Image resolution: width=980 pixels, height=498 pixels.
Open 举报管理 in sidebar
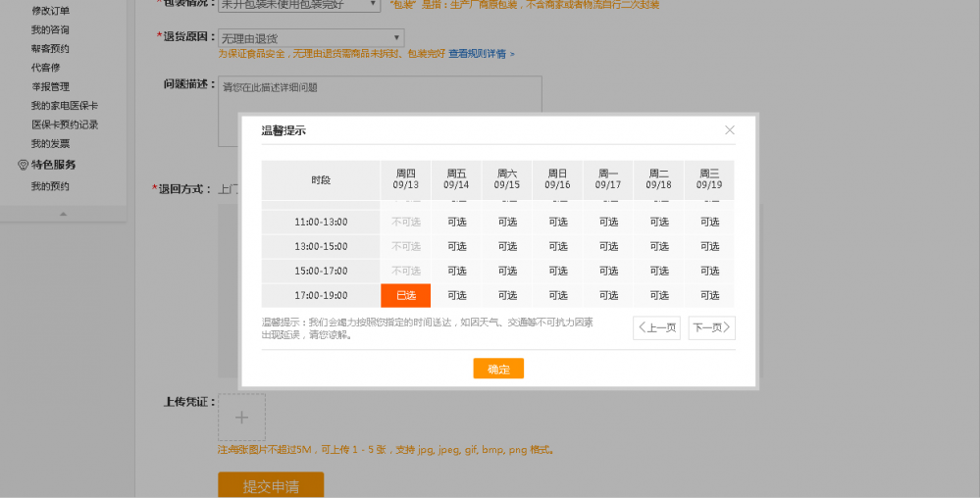pos(51,87)
